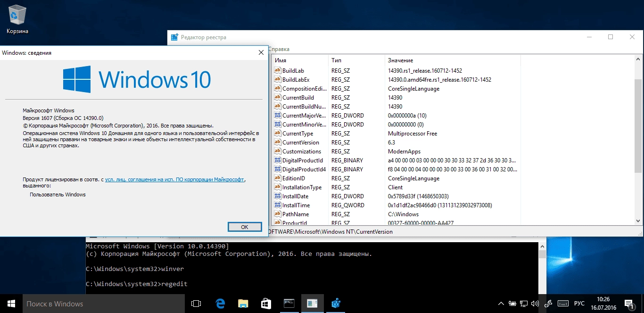
Task: Click the Тип column header
Action: (x=356, y=60)
